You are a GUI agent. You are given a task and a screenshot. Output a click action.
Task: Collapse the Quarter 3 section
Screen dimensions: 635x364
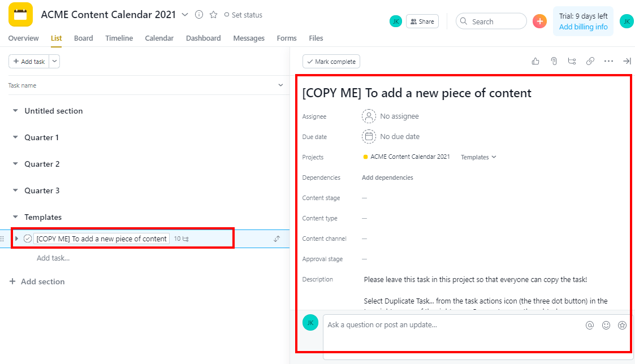pyautogui.click(x=15, y=190)
